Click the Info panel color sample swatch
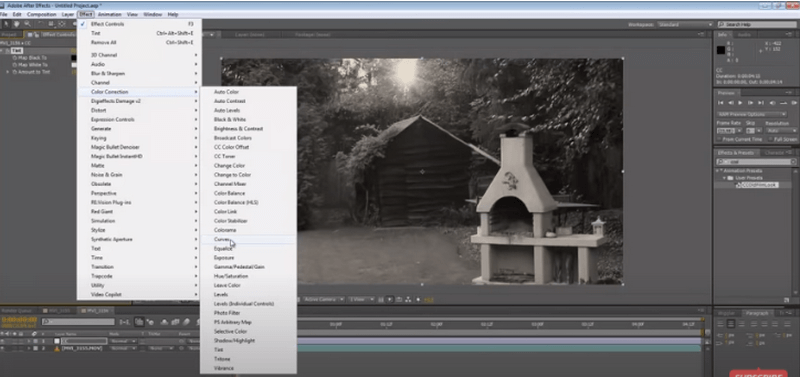This screenshot has height=377, width=800. click(x=721, y=49)
